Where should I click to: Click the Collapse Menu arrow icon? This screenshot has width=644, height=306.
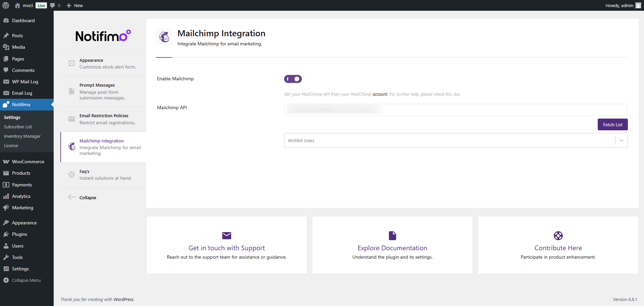click(x=6, y=280)
